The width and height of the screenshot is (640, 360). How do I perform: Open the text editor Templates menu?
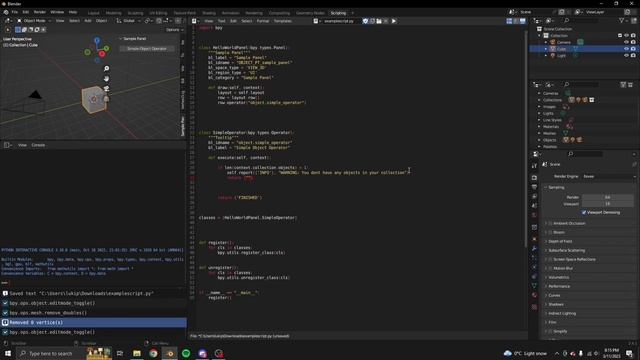pos(282,21)
